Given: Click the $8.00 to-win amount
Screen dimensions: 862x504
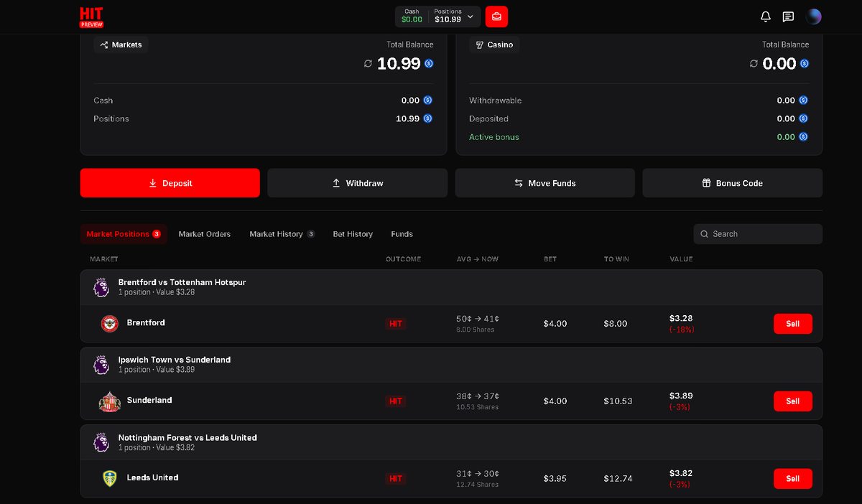Looking at the screenshot, I should [x=616, y=324].
